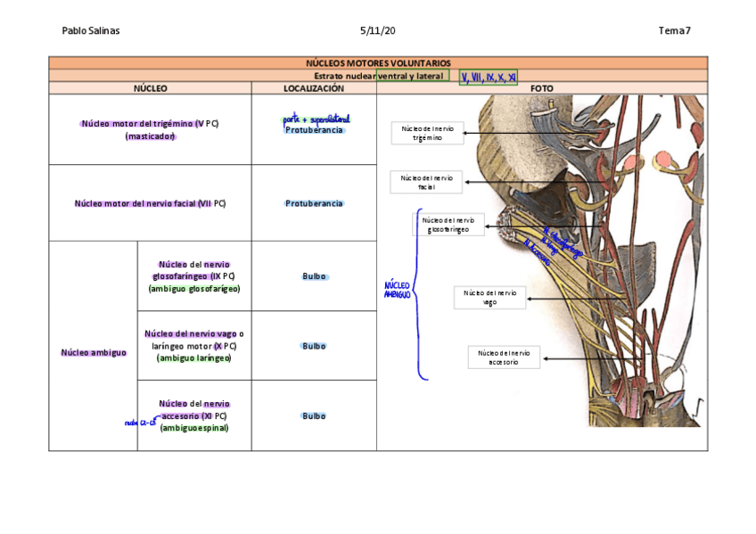Select the date 5/11/20 in header
This screenshot has height=534, width=756.
(377, 30)
